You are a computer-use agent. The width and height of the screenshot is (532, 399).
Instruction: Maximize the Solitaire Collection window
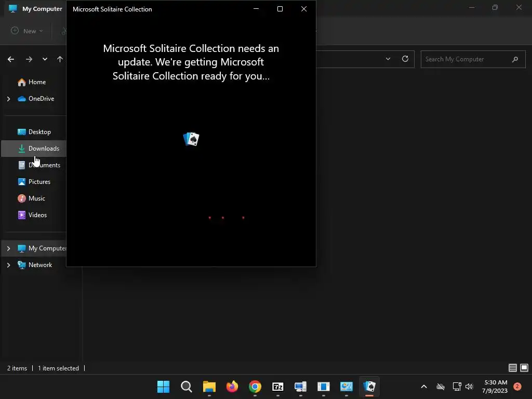[280, 9]
